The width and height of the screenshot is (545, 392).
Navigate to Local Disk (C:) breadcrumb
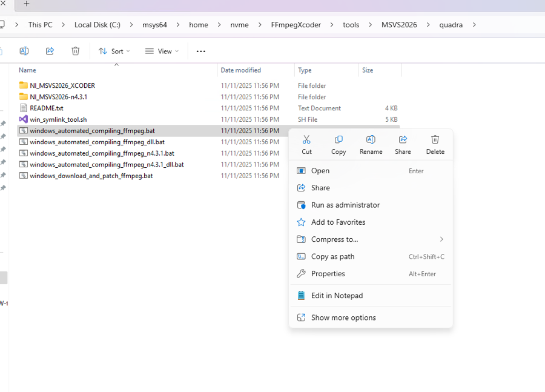pos(97,25)
